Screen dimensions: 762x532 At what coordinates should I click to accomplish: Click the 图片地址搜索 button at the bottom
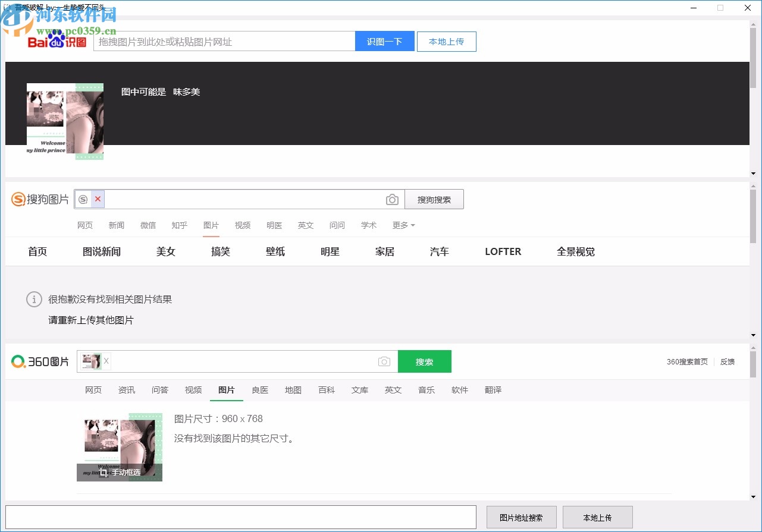point(521,517)
